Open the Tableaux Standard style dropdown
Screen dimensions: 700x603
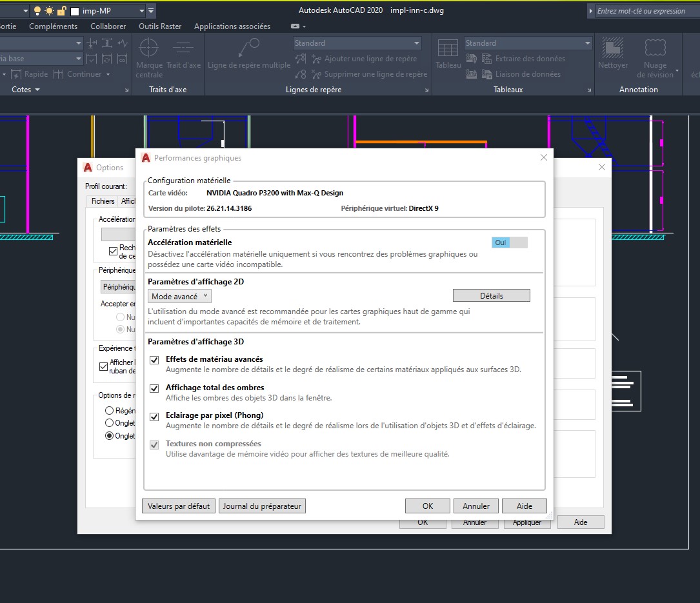(528, 43)
